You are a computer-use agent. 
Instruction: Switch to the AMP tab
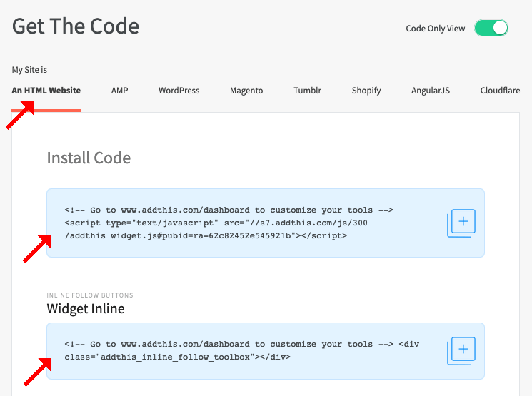coord(119,91)
